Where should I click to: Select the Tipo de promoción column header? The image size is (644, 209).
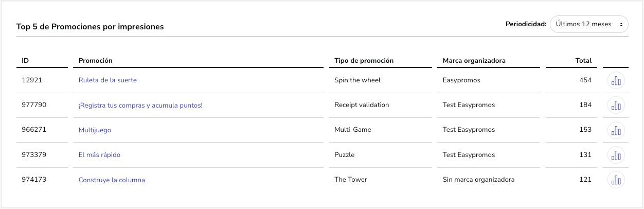[x=364, y=61]
